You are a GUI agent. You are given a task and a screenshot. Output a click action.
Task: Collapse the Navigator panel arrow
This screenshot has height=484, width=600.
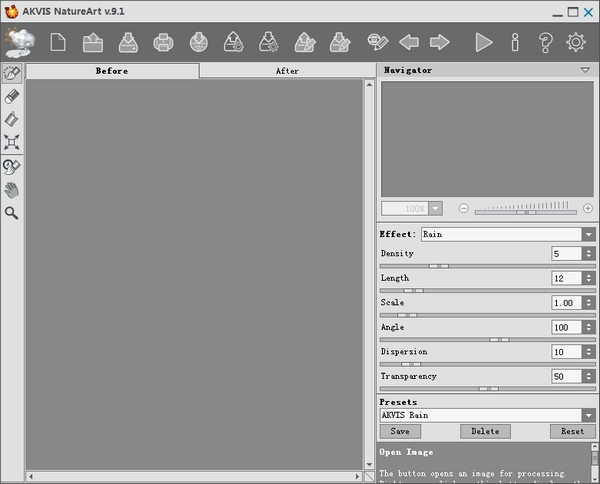tap(585, 71)
